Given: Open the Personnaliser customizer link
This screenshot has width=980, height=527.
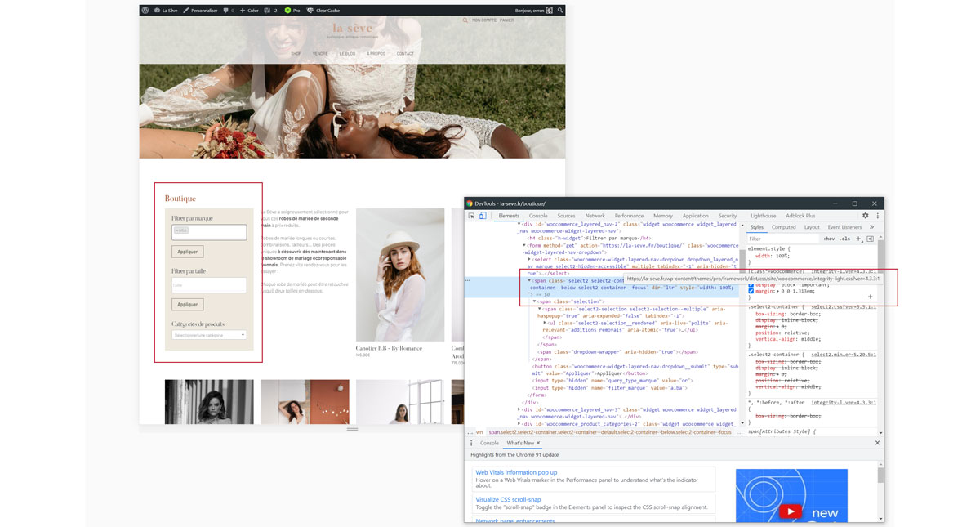Looking at the screenshot, I should [200, 11].
